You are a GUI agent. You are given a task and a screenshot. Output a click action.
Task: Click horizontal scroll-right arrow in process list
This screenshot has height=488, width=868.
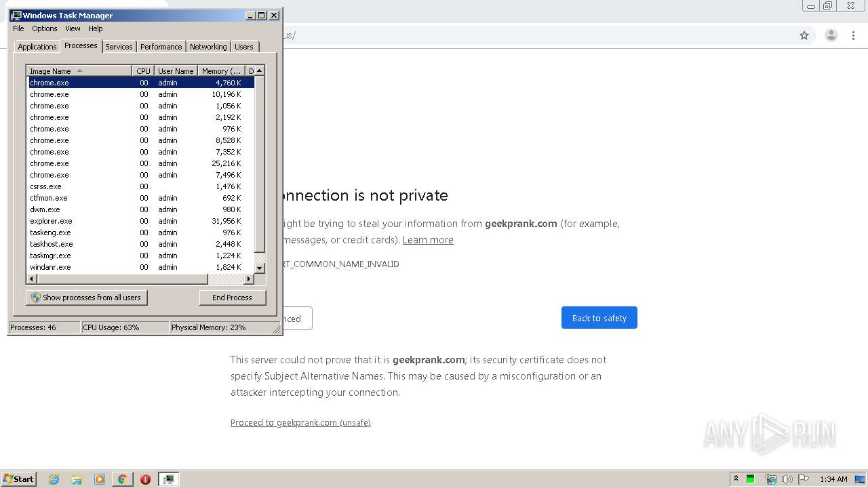248,279
